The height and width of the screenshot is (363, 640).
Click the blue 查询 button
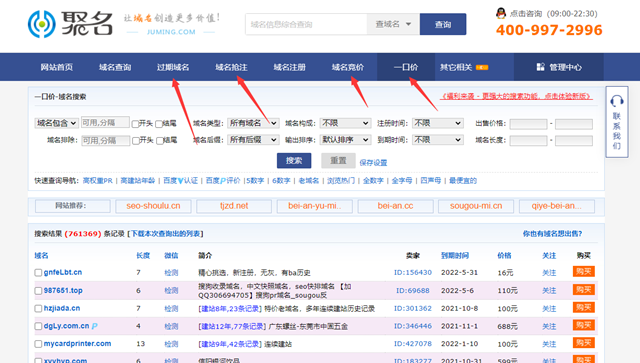click(443, 24)
